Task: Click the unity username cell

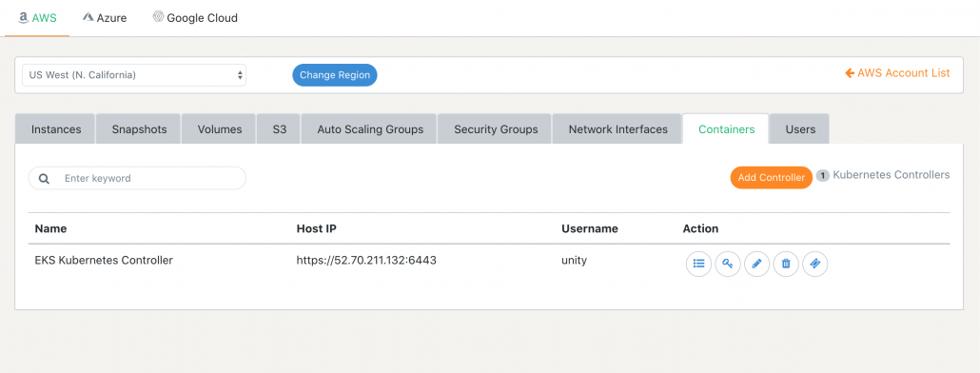Action: (x=574, y=261)
